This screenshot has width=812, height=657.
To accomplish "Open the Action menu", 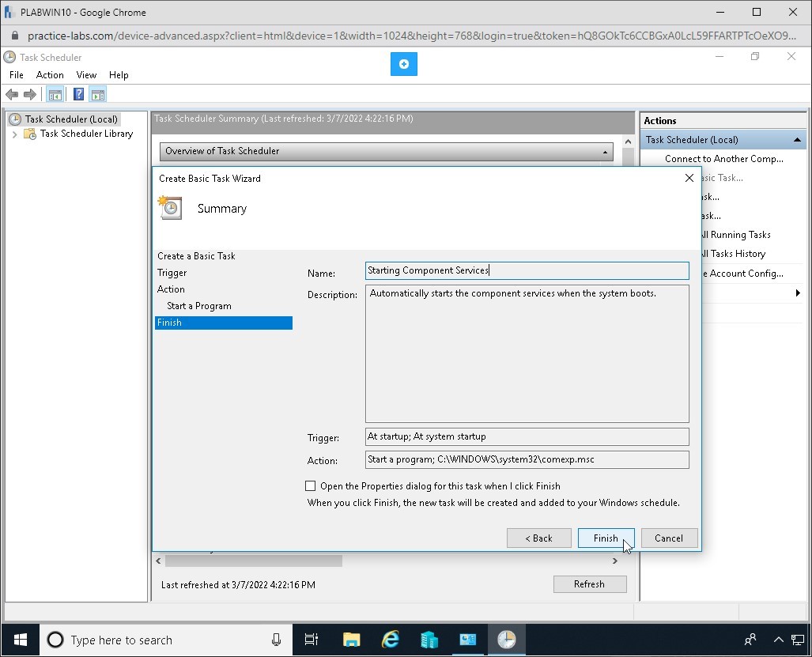I will [50, 75].
